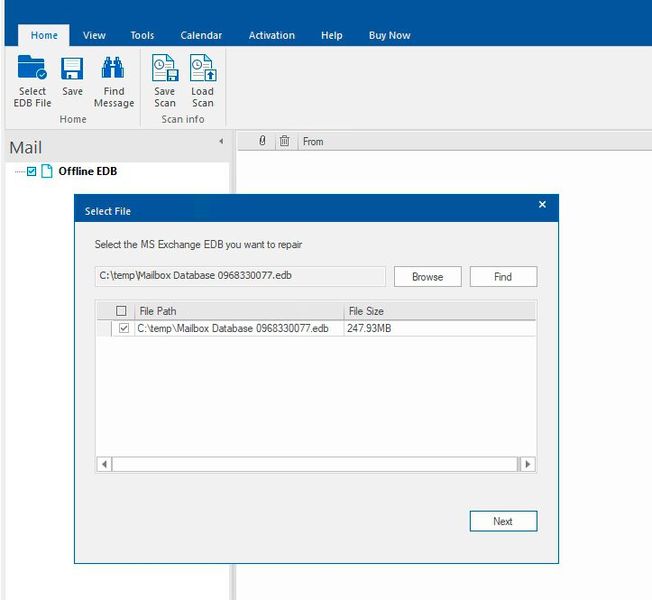Image resolution: width=652 pixels, height=600 pixels.
Task: Toggle the Offline EDB checkbox
Action: point(32,172)
